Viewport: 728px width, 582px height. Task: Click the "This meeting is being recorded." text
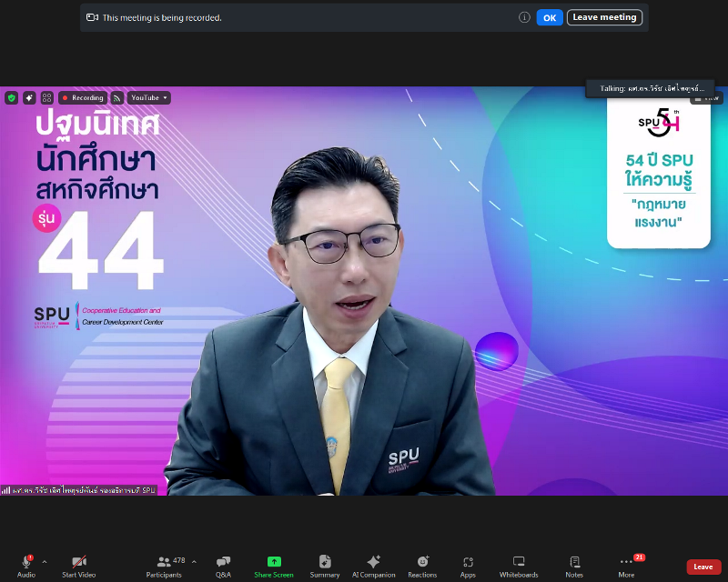click(162, 17)
